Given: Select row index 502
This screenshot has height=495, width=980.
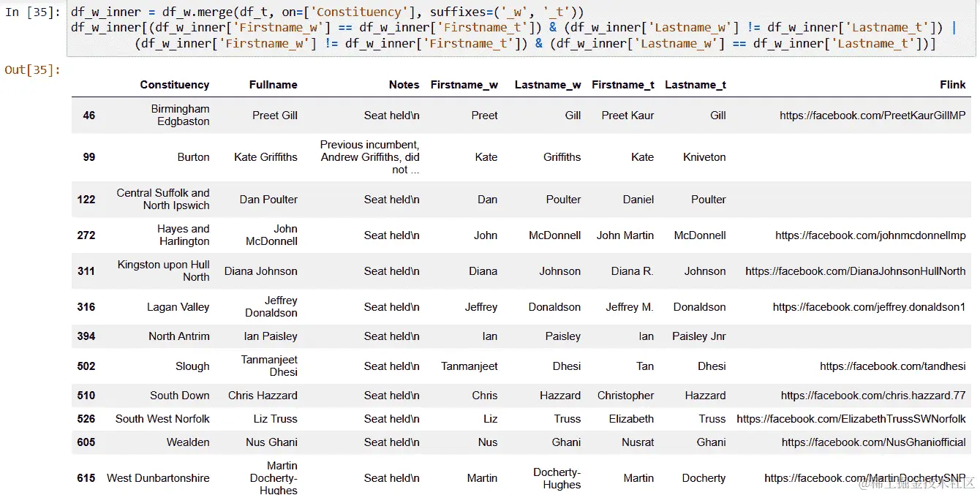Looking at the screenshot, I should tap(86, 366).
